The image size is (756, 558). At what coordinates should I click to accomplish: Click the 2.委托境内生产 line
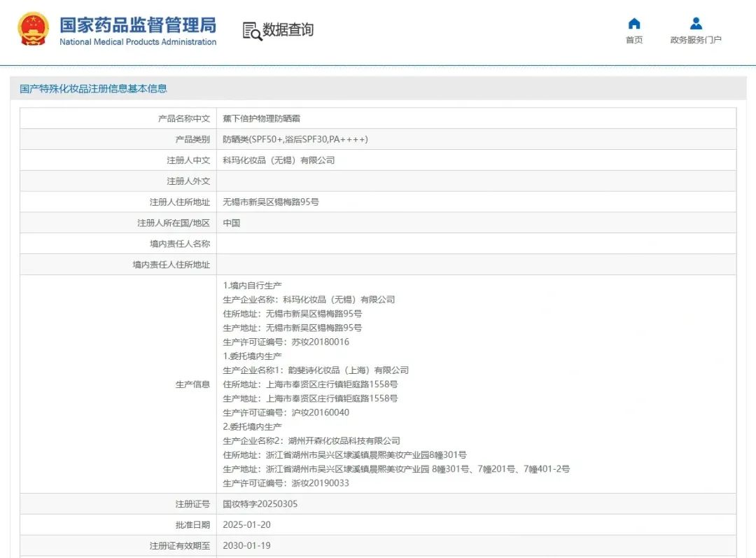(x=252, y=427)
